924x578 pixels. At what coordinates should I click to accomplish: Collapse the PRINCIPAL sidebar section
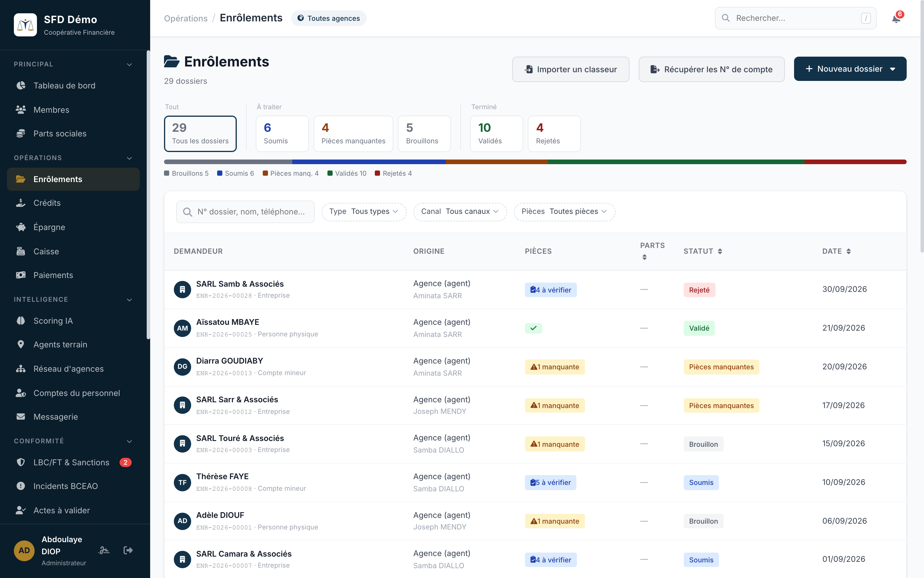pos(73,64)
